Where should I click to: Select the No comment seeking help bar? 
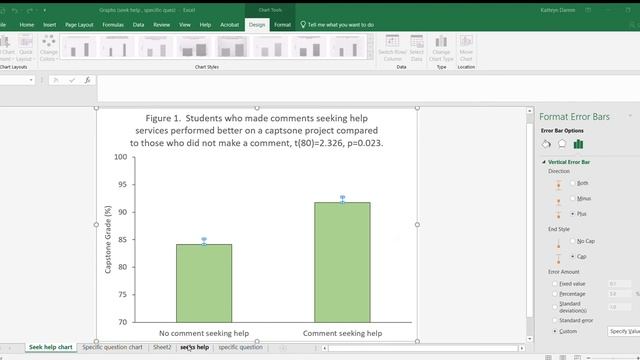pyautogui.click(x=204, y=283)
